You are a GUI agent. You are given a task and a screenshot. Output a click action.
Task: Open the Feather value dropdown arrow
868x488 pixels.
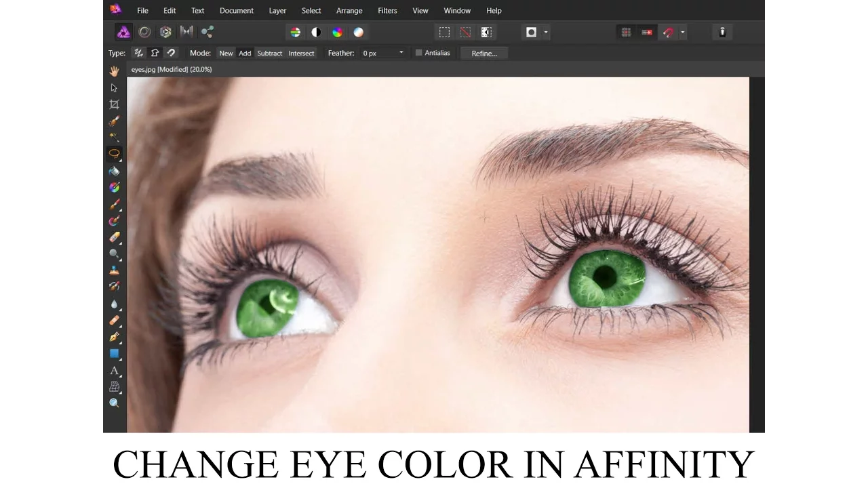401,53
